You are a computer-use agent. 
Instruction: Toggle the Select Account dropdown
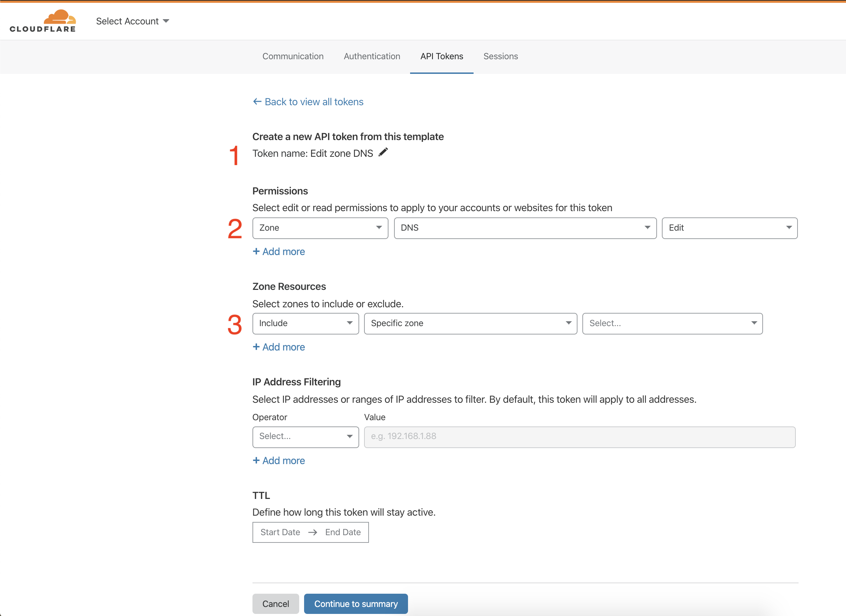click(x=131, y=20)
